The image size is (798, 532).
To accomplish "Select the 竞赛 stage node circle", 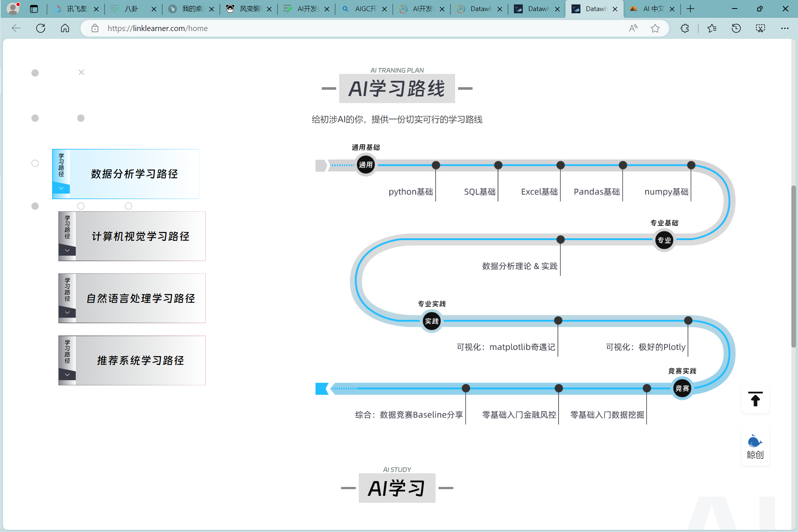I will (682, 388).
